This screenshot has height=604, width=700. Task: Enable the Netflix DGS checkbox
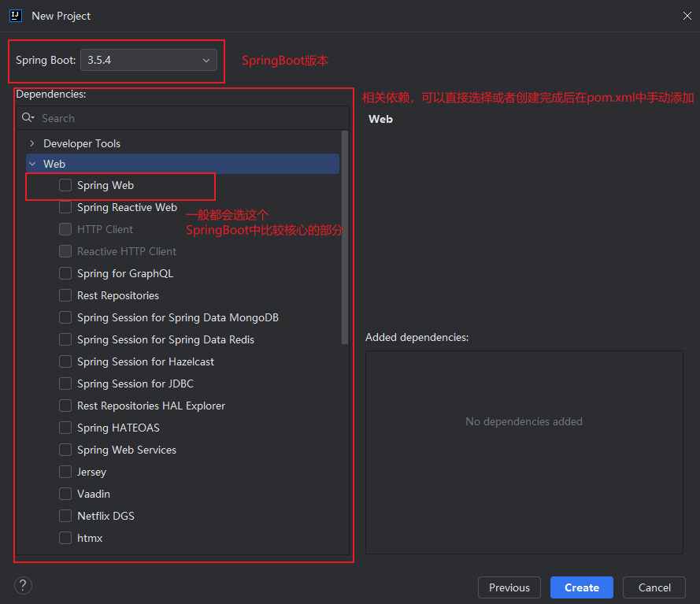coord(65,516)
